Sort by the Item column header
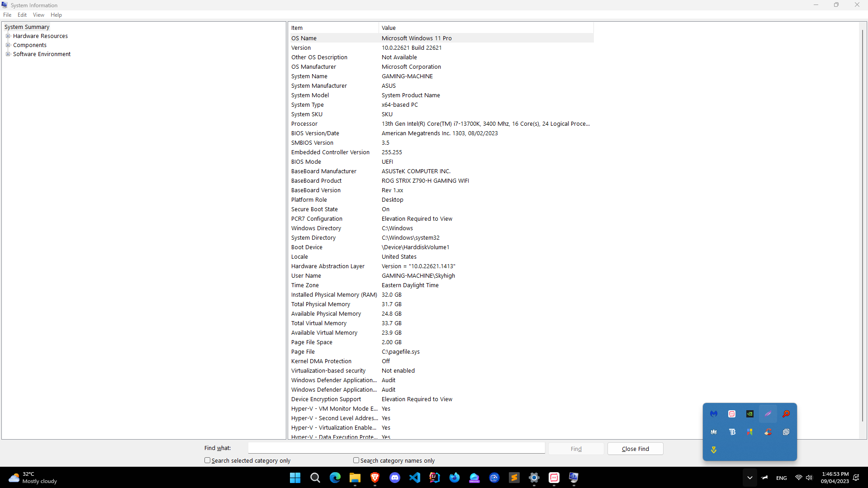This screenshot has width=868, height=488. (x=334, y=28)
